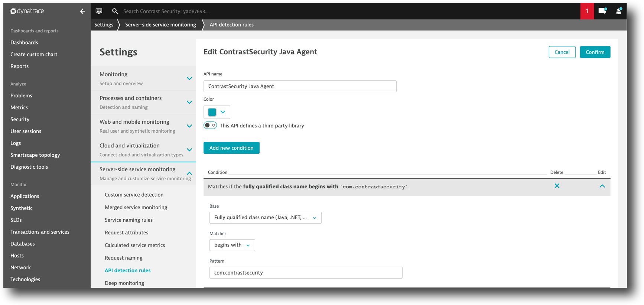Select Service naming rules
Screen dimensions: 644x305
point(129,220)
